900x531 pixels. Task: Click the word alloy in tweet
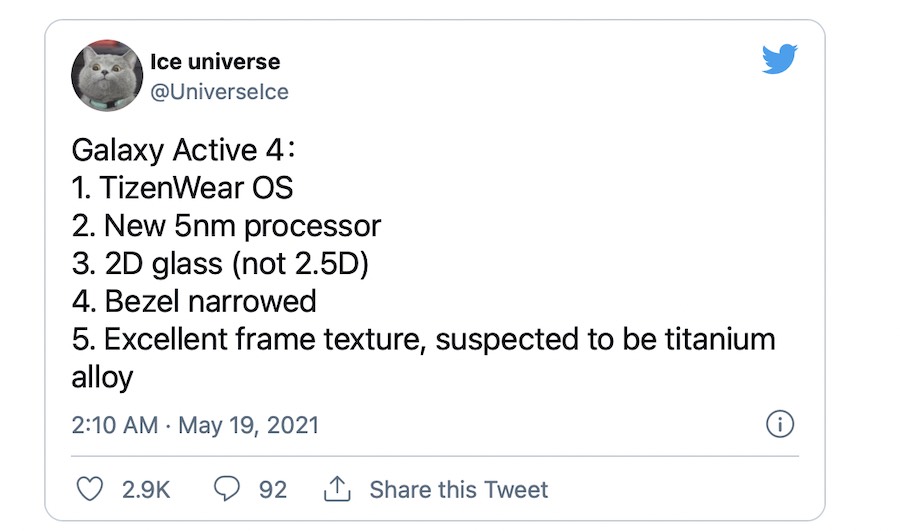[102, 377]
